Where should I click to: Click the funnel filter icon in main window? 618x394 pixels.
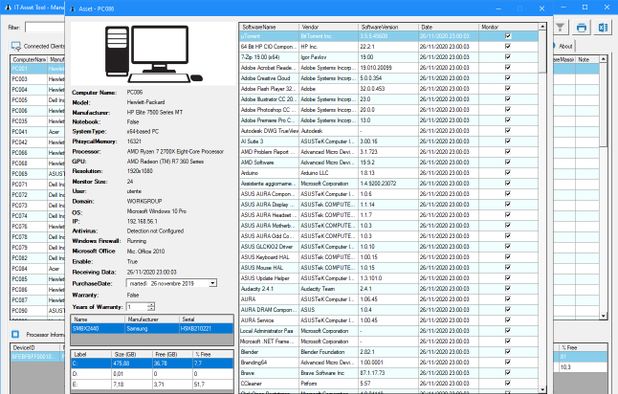(x=560, y=27)
